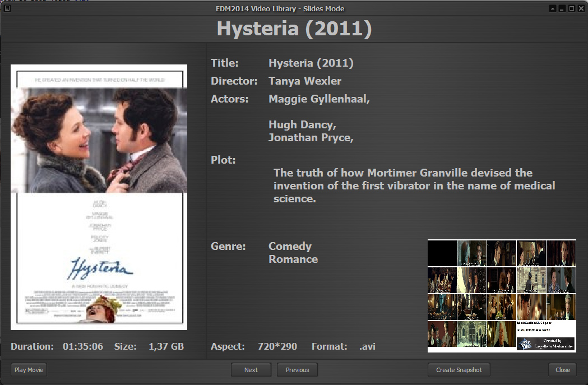Click the Size: label
This screenshot has height=385, width=588.
[x=125, y=346]
